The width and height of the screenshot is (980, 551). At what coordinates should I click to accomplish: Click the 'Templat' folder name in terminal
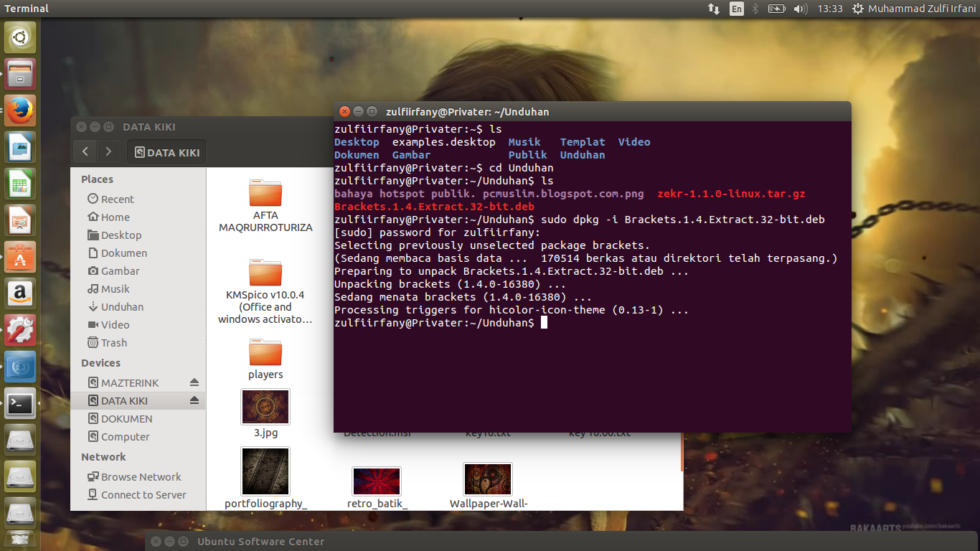pos(583,142)
